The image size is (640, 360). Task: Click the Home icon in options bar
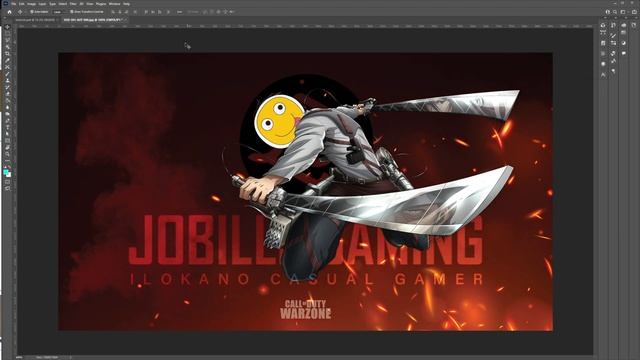point(9,12)
